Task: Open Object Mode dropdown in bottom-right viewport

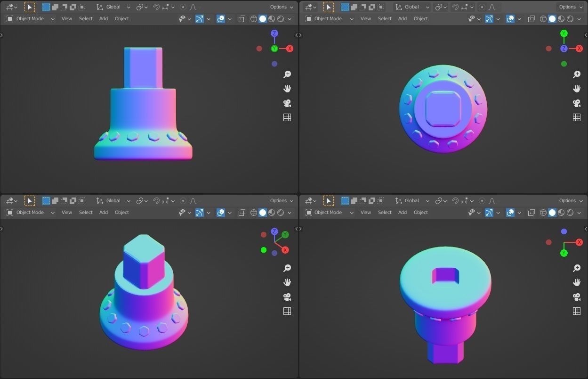Action: pyautogui.click(x=329, y=213)
